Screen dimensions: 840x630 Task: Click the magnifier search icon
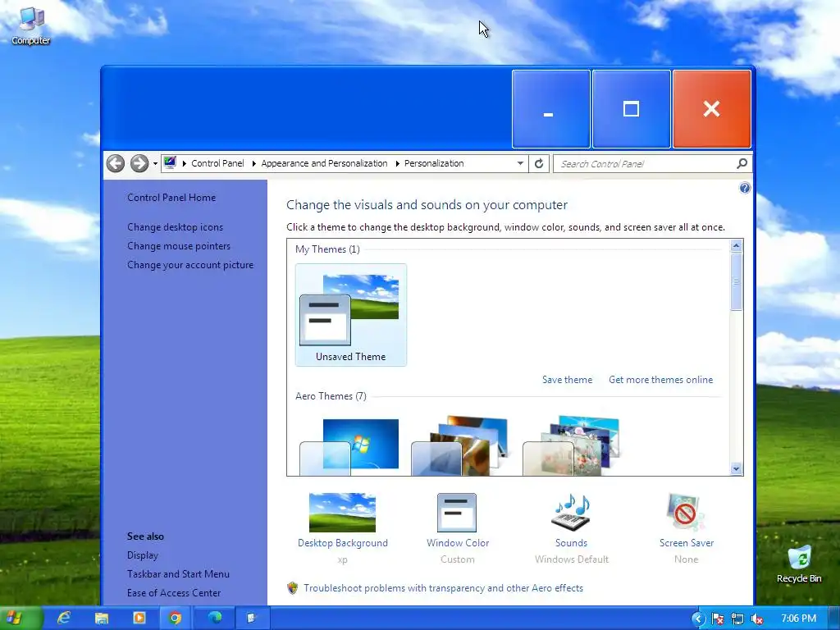coord(742,163)
